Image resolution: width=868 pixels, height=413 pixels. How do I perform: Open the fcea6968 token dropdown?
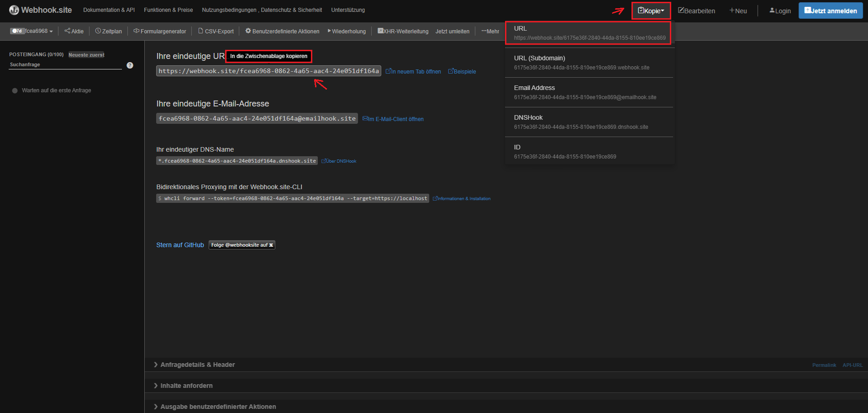click(x=32, y=31)
